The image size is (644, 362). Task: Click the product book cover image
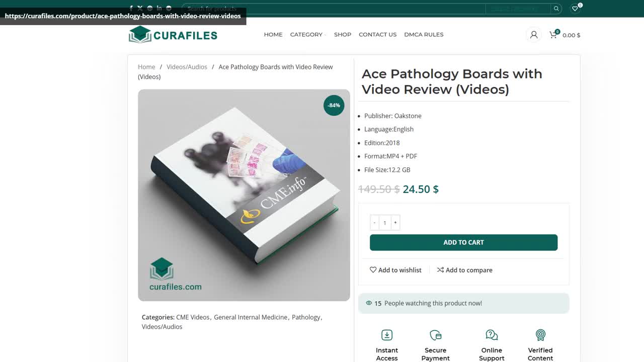[x=244, y=195]
